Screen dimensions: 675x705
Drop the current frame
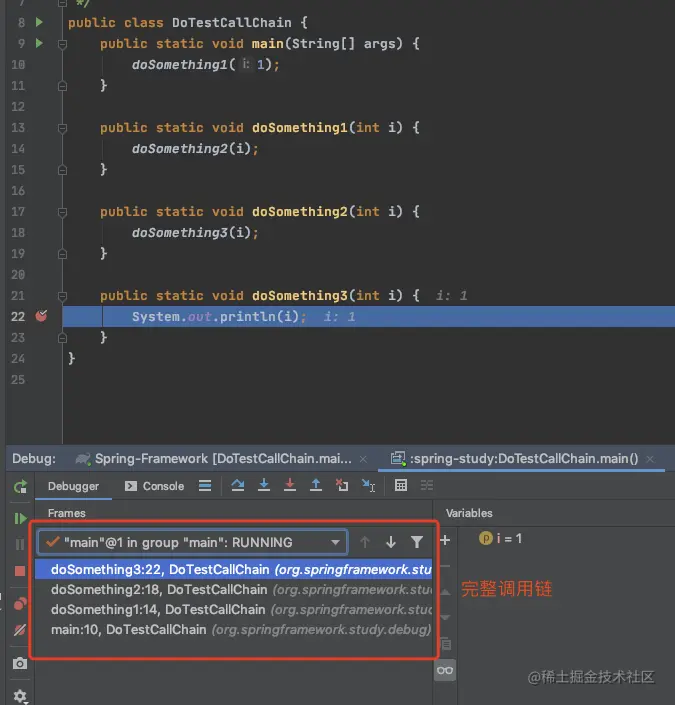(342, 485)
